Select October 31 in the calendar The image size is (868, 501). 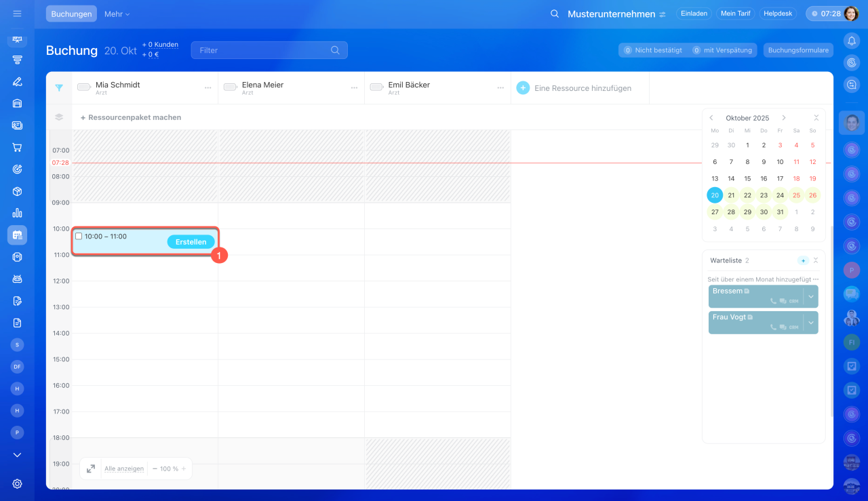click(780, 212)
